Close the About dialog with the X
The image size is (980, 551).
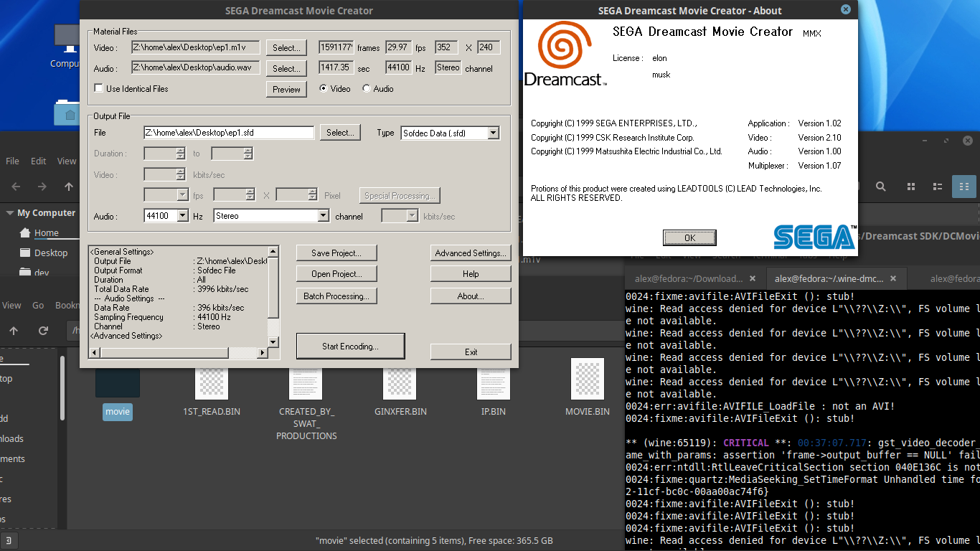pyautogui.click(x=846, y=9)
